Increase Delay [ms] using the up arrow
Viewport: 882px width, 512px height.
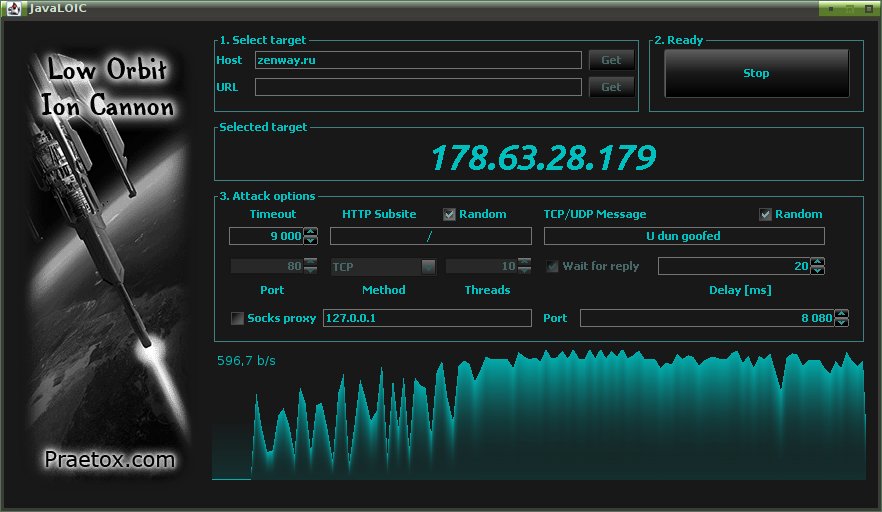[x=818, y=262]
